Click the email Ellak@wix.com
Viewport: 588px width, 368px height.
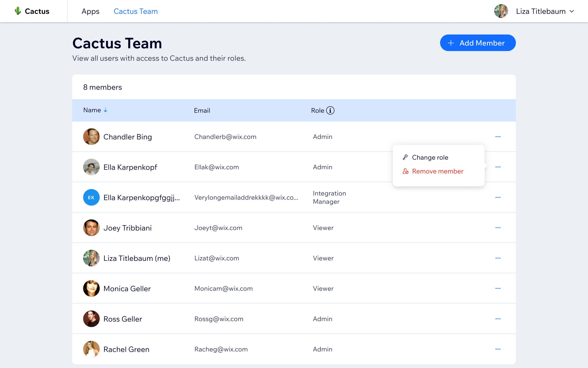tap(217, 167)
